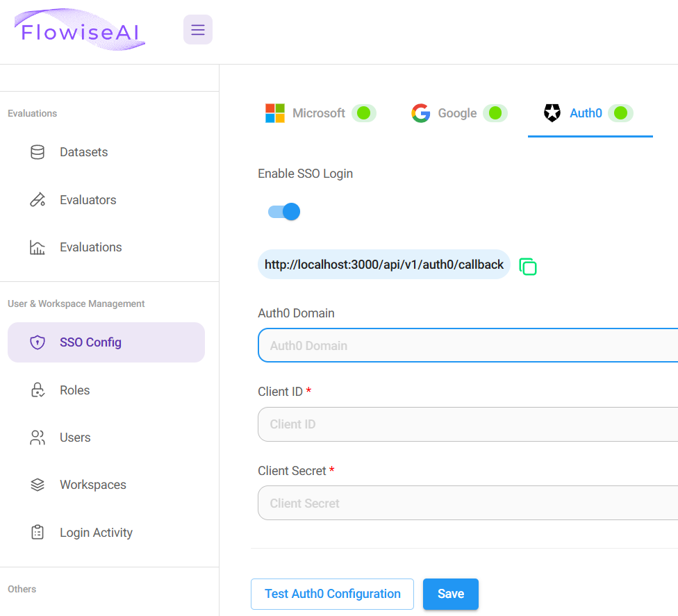Disable the Enable SSO Login switch
This screenshot has height=616, width=678.
pos(284,212)
